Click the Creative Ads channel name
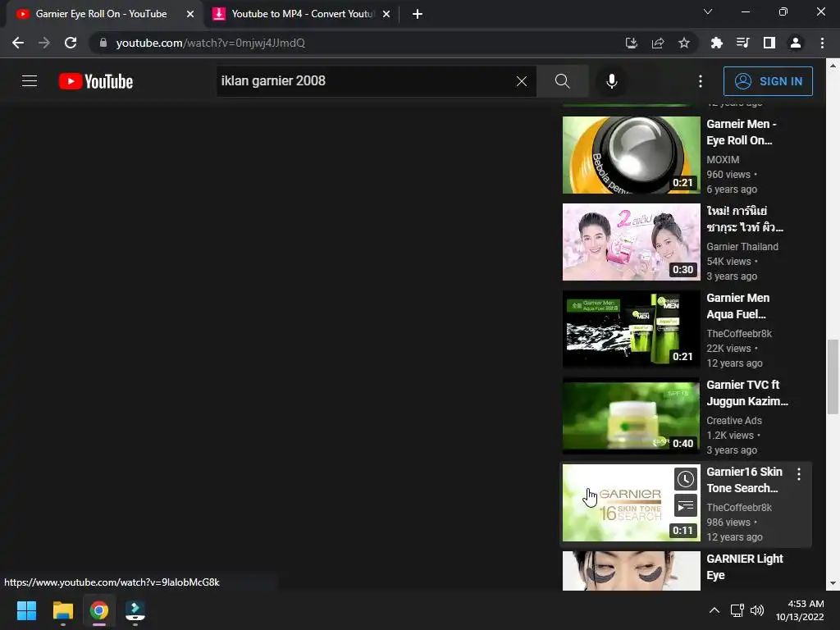 pyautogui.click(x=734, y=421)
